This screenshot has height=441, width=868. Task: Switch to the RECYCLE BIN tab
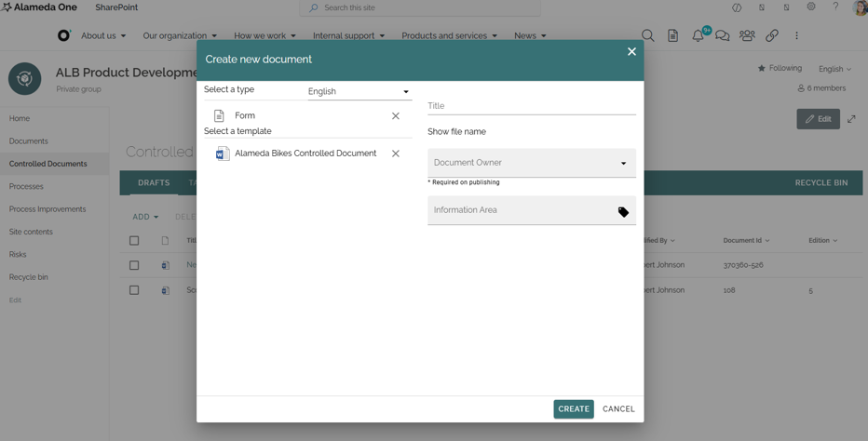point(821,182)
